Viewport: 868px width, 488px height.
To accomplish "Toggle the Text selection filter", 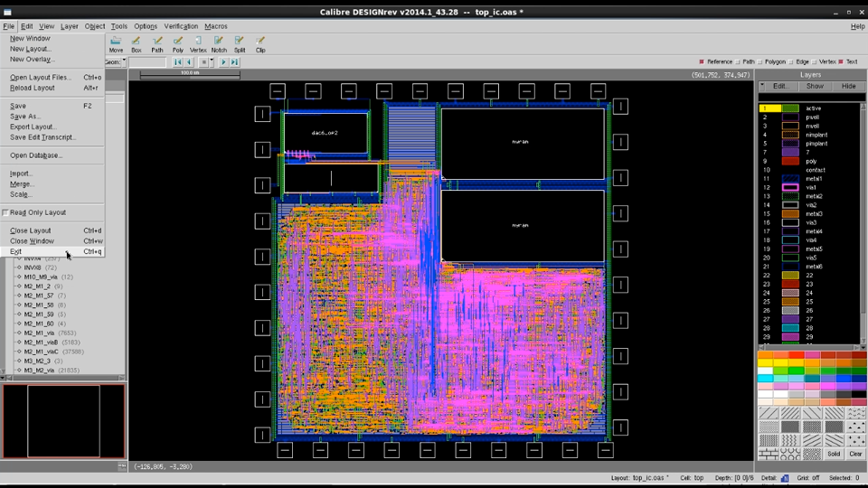I will click(841, 62).
